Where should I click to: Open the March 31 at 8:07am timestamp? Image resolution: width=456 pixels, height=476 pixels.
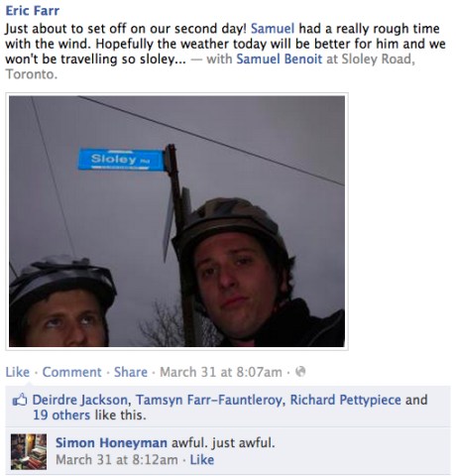coord(221,372)
